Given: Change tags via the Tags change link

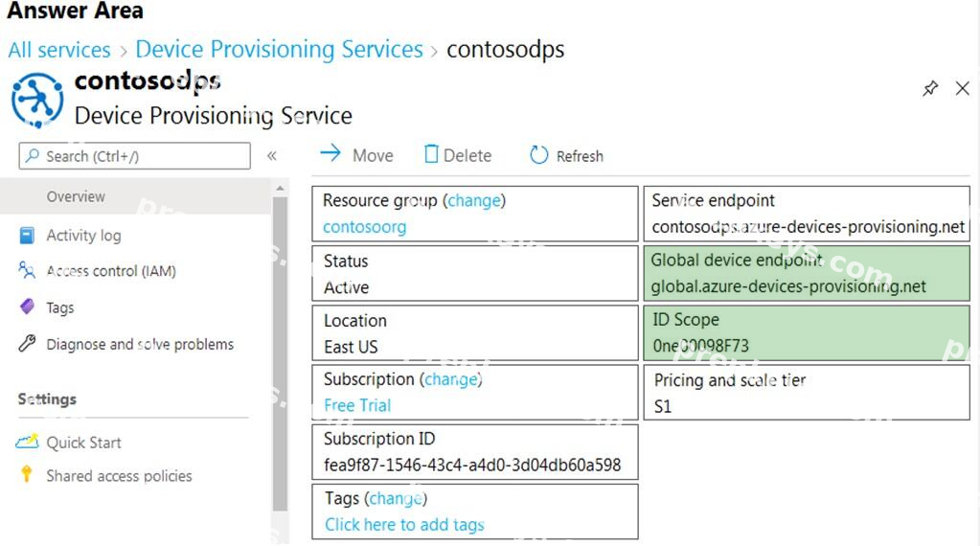Looking at the screenshot, I should [396, 498].
